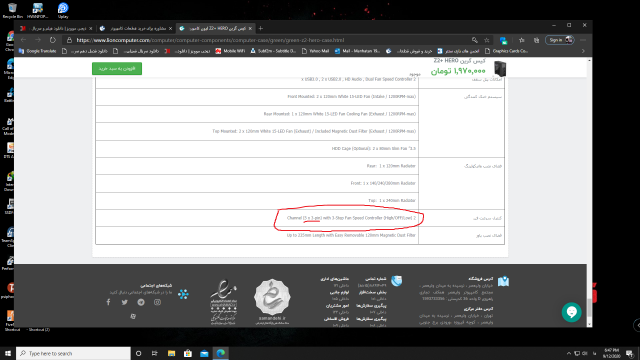
Task: Show hidden system tray icons
Action: pos(568,353)
